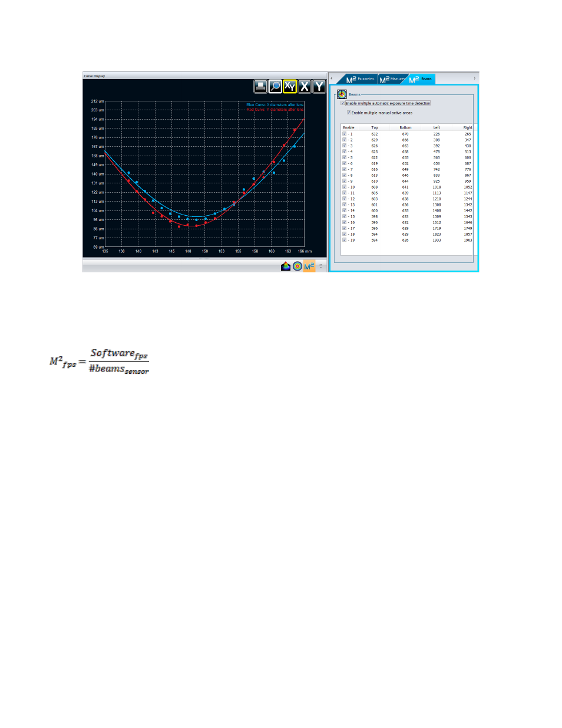
Task: Click the Top column header
Action: point(375,127)
